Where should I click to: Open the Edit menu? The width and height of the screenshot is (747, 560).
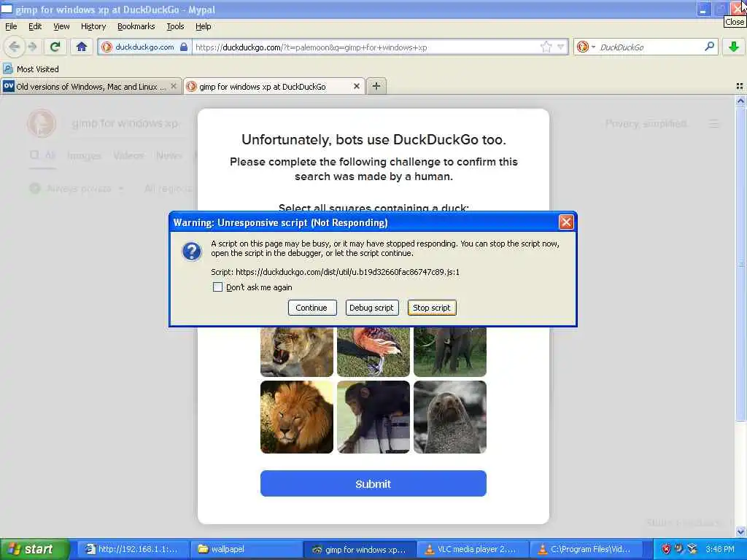coord(35,26)
